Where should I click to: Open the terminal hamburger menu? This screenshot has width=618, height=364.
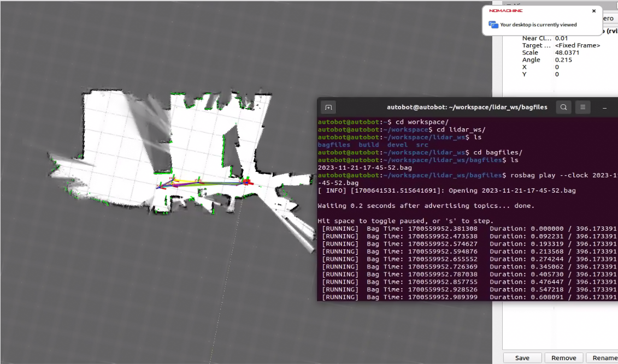(583, 108)
